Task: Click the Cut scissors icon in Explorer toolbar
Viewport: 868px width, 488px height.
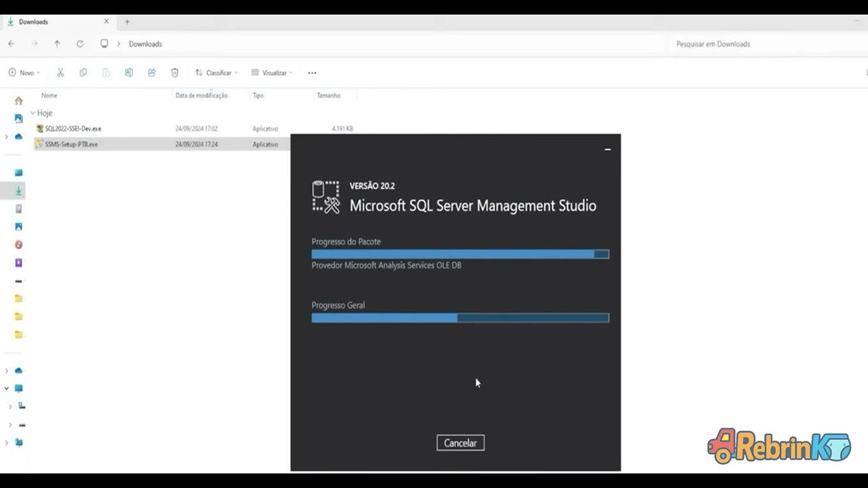Action: [x=60, y=73]
